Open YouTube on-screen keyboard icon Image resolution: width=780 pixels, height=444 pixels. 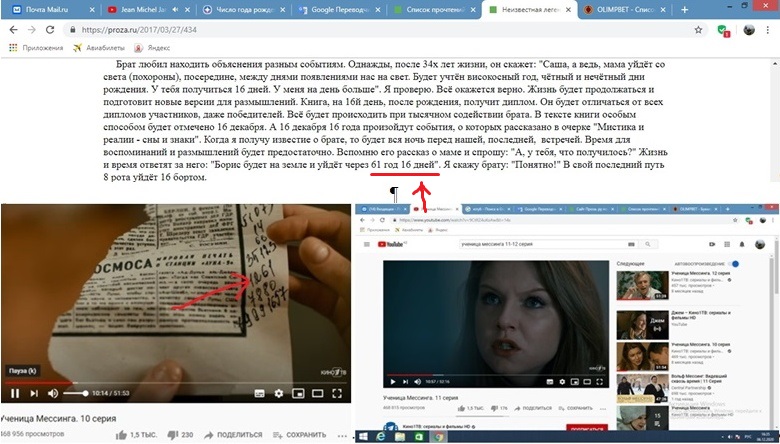[631, 244]
